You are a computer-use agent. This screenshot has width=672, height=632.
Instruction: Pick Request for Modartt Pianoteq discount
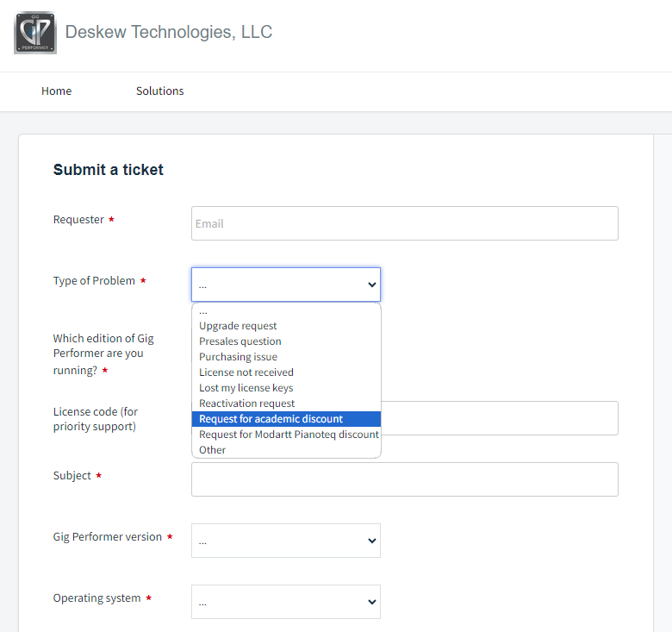[286, 435]
